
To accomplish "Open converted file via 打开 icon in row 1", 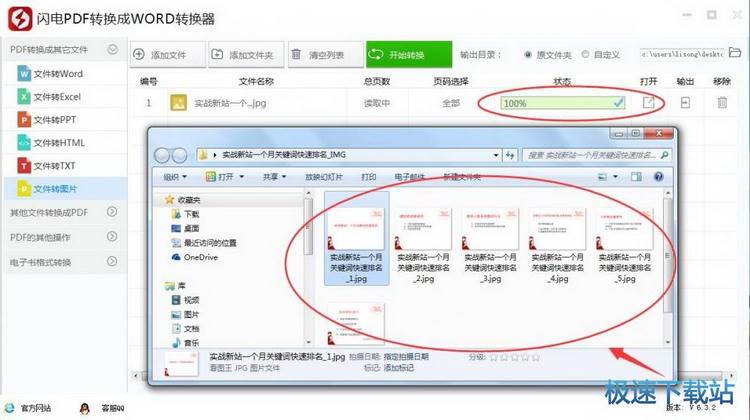I will point(649,102).
